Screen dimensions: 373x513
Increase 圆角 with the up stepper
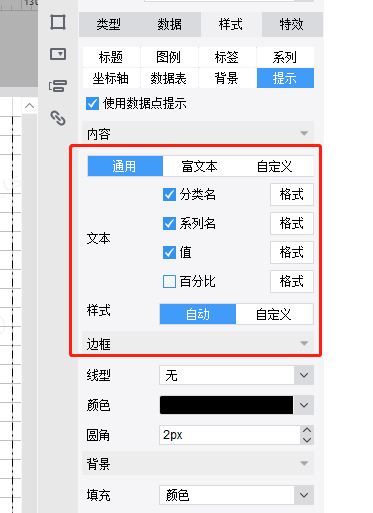pyautogui.click(x=307, y=430)
